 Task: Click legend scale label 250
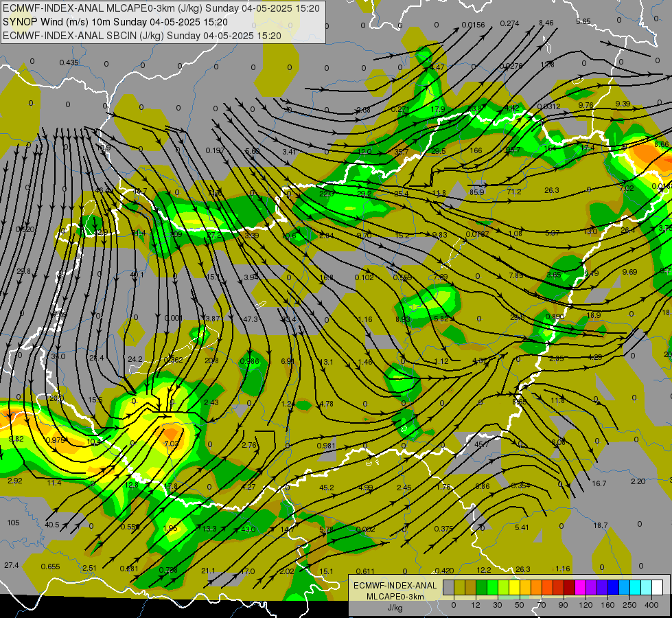click(x=629, y=605)
